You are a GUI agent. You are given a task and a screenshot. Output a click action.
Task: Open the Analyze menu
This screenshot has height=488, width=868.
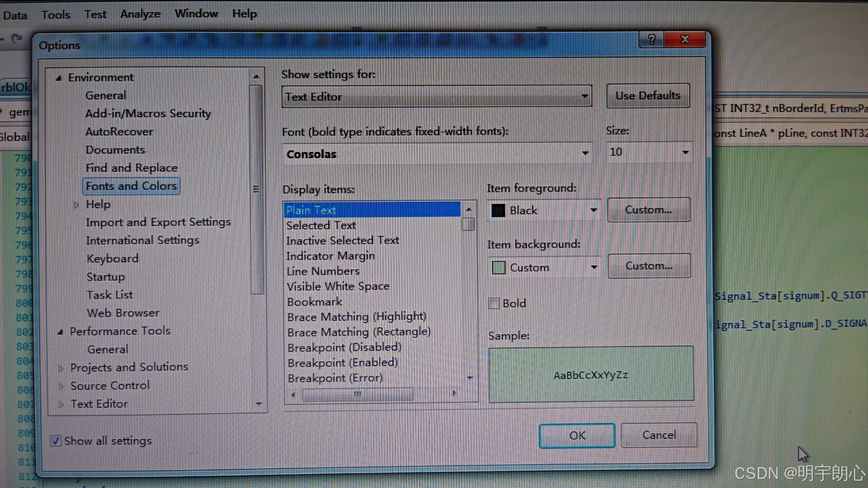coord(140,14)
